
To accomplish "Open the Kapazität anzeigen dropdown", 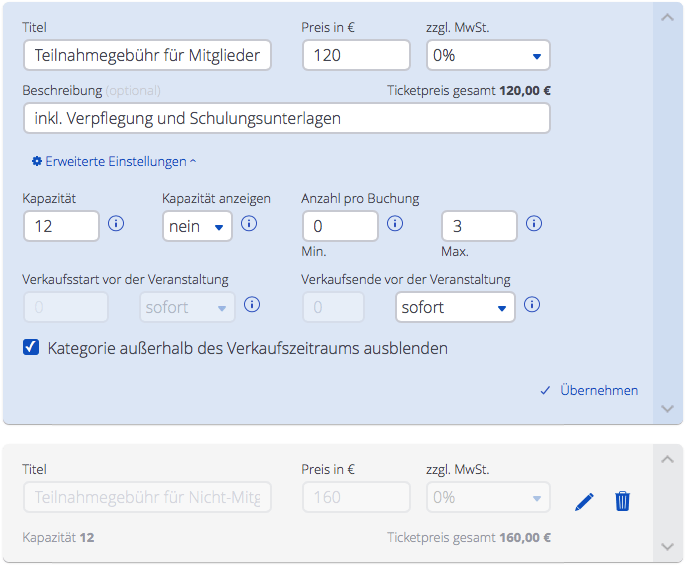I will [x=197, y=226].
